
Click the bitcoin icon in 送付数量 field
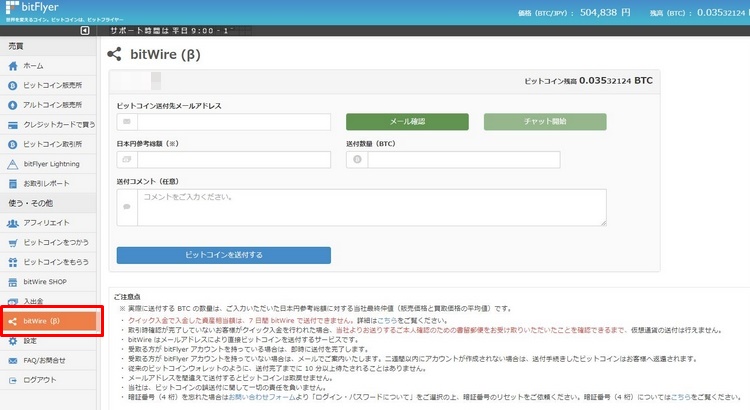[x=357, y=159]
